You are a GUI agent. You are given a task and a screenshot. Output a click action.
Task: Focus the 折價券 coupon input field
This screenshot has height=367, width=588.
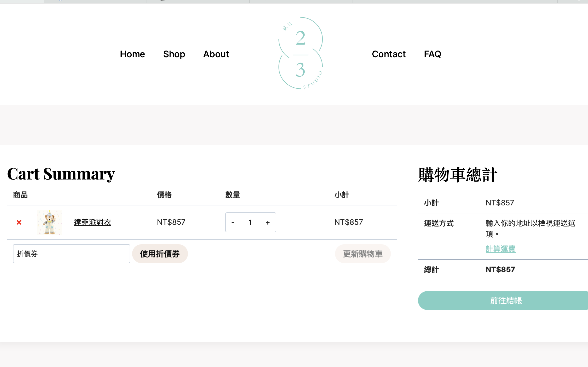[71, 254]
